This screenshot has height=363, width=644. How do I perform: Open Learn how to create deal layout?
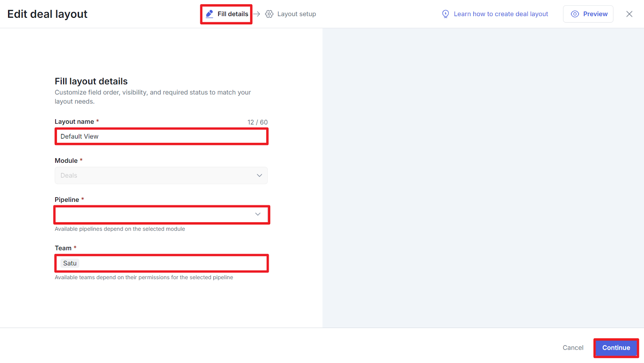point(501,14)
